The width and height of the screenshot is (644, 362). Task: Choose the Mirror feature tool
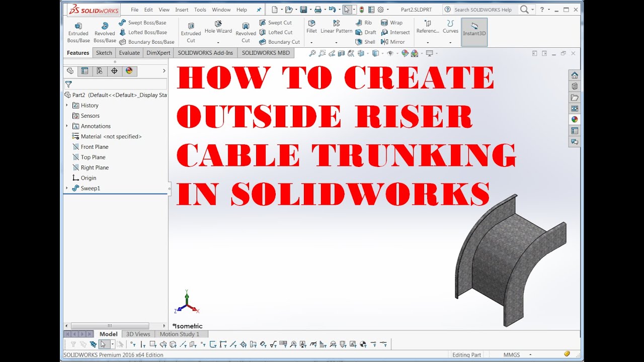[392, 42]
